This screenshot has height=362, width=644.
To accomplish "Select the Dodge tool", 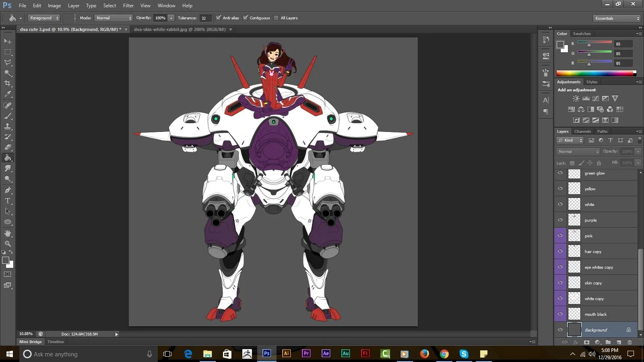I will click(x=8, y=179).
